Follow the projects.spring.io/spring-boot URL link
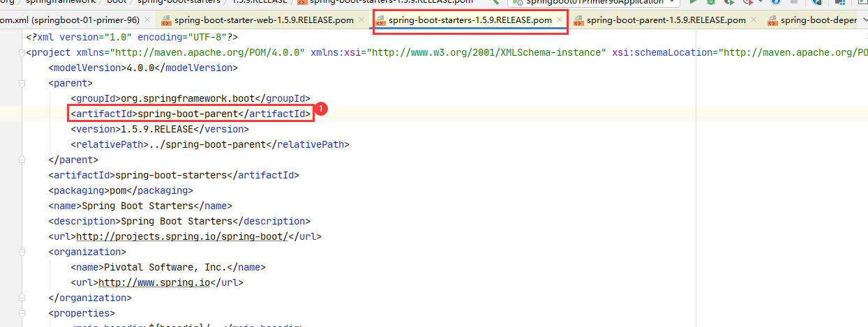Viewport: 868px width, 327px height. [181, 236]
